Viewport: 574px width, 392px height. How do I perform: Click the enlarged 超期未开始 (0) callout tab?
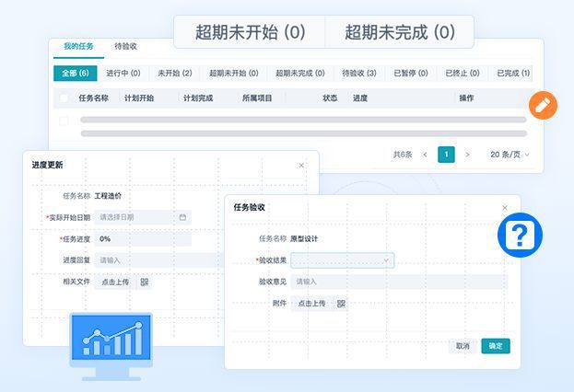(250, 32)
